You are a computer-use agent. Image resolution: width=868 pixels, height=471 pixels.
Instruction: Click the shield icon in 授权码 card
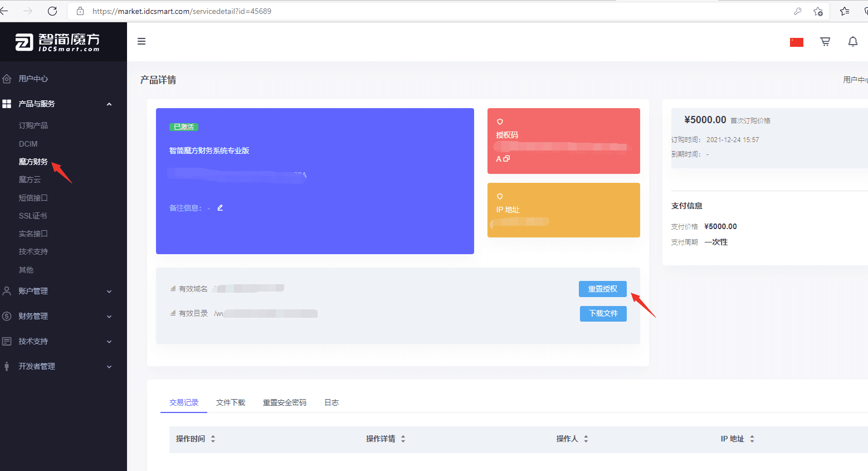(x=500, y=122)
